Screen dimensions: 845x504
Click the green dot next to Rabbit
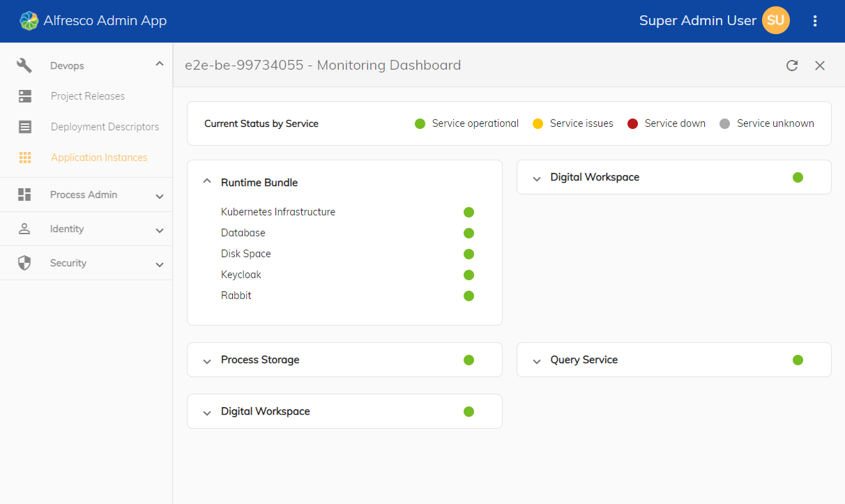pos(469,296)
